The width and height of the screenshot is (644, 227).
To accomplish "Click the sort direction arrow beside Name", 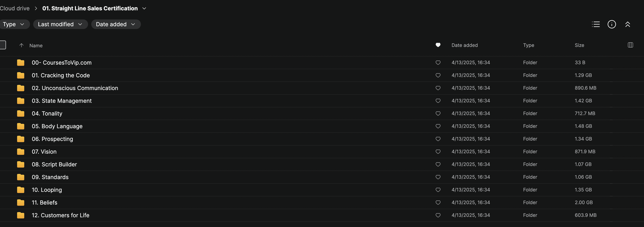I will (x=21, y=45).
